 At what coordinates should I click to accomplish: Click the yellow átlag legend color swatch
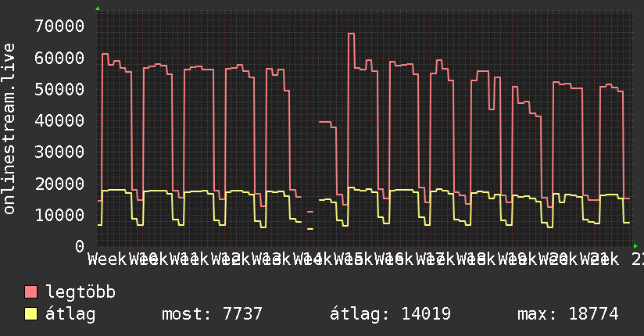[30, 314]
